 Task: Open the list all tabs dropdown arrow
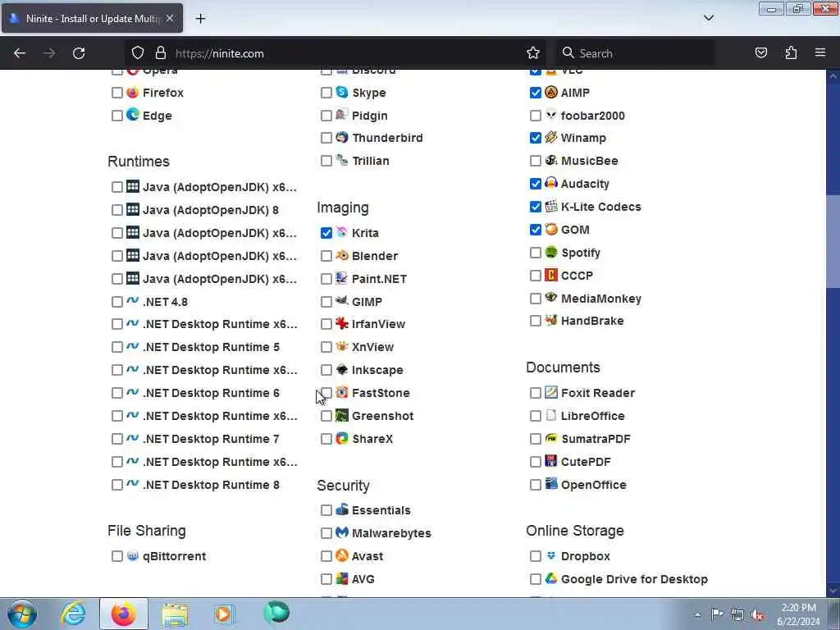(708, 18)
